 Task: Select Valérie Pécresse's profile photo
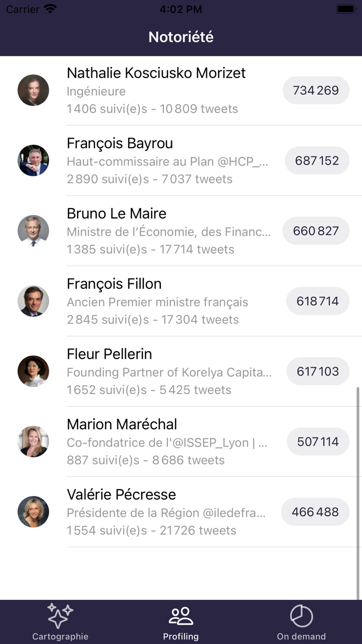33,512
